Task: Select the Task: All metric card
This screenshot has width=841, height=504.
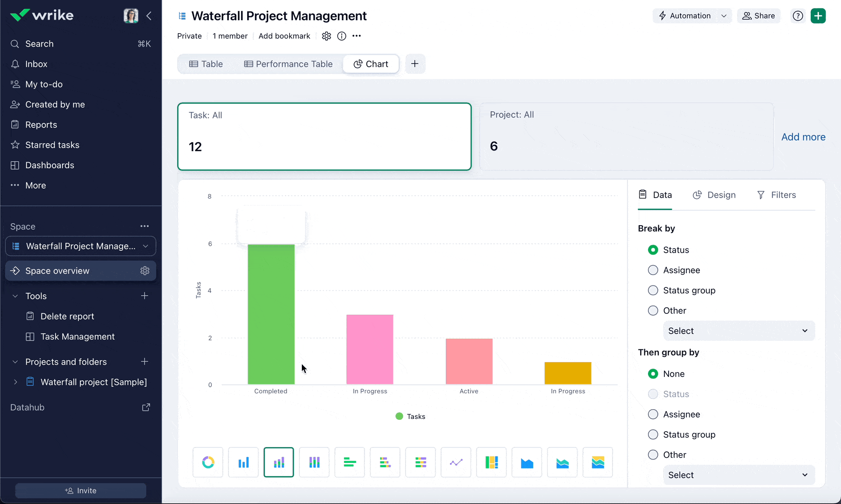Action: coord(324,136)
